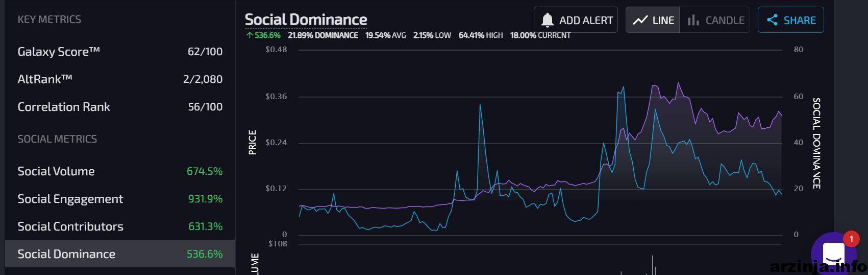Click the 674.5% Social Volume value
This screenshot has width=868, height=275.
coord(205,171)
